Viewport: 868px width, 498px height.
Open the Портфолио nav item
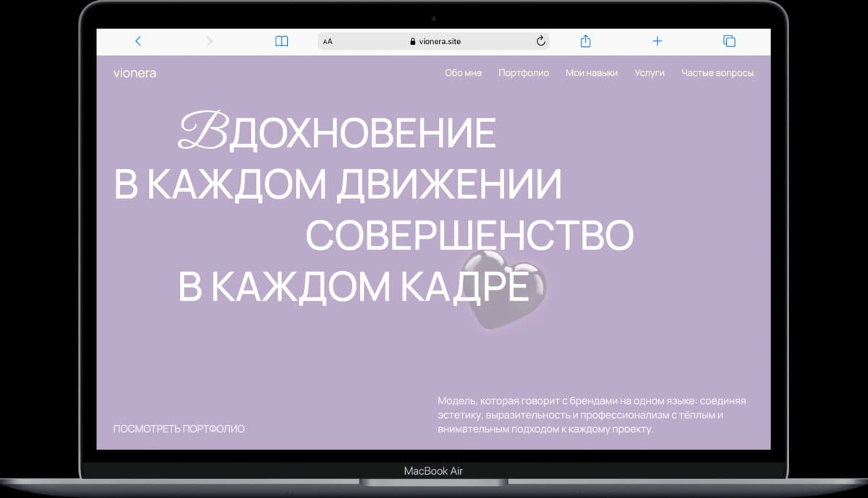coord(524,73)
